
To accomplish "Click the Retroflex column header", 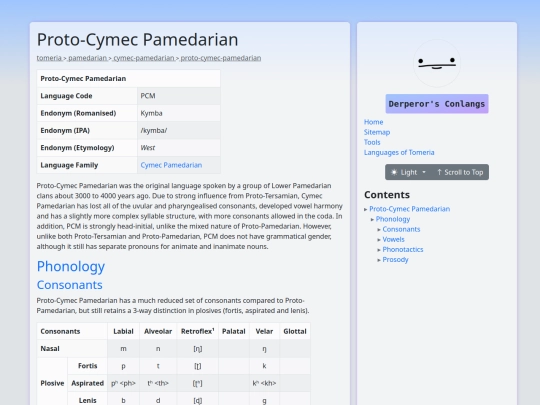I will (x=197, y=331).
